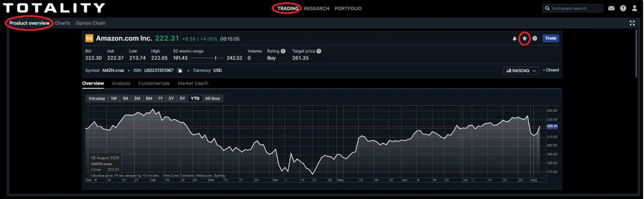Image resolution: width=644 pixels, height=199 pixels.
Task: Set a price alert bell icon
Action: pyautogui.click(x=514, y=38)
